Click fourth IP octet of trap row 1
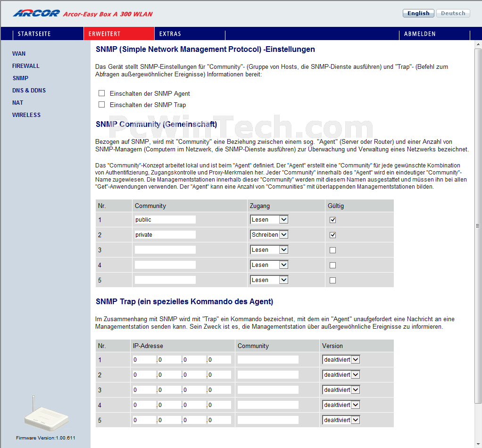The height and width of the screenshot is (448, 482). (x=219, y=359)
